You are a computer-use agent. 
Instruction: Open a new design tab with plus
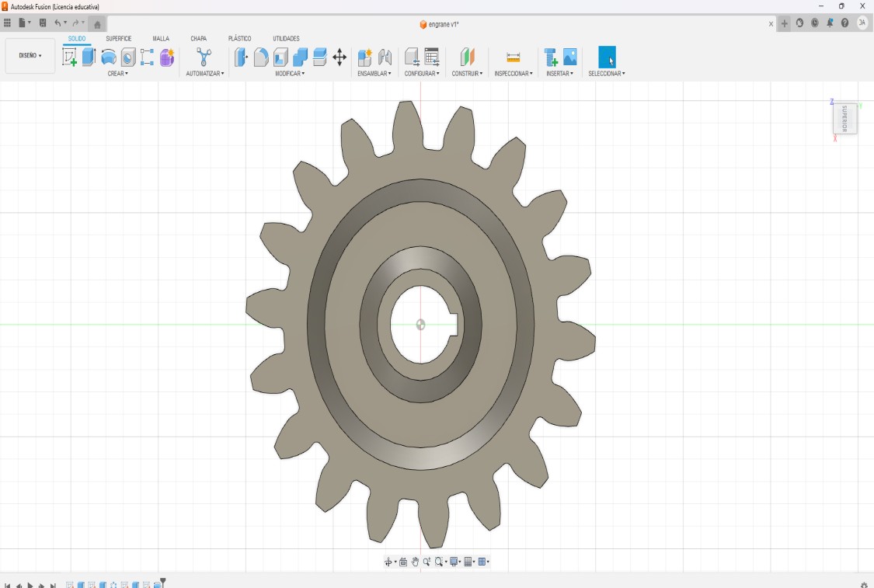pos(784,23)
